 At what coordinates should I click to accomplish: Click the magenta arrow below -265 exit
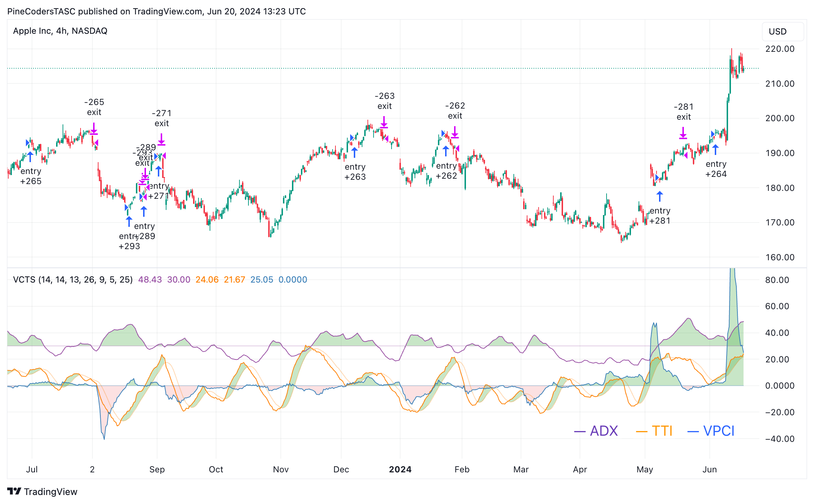[94, 128]
